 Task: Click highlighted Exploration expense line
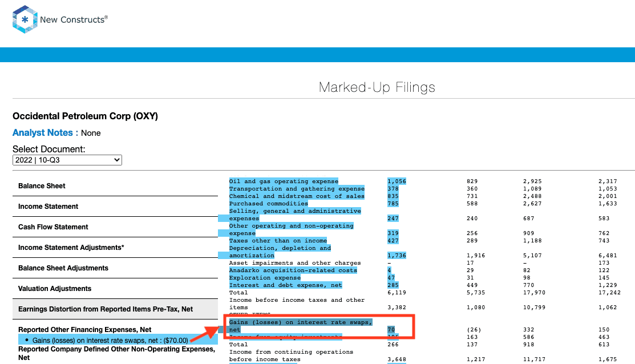coord(265,278)
